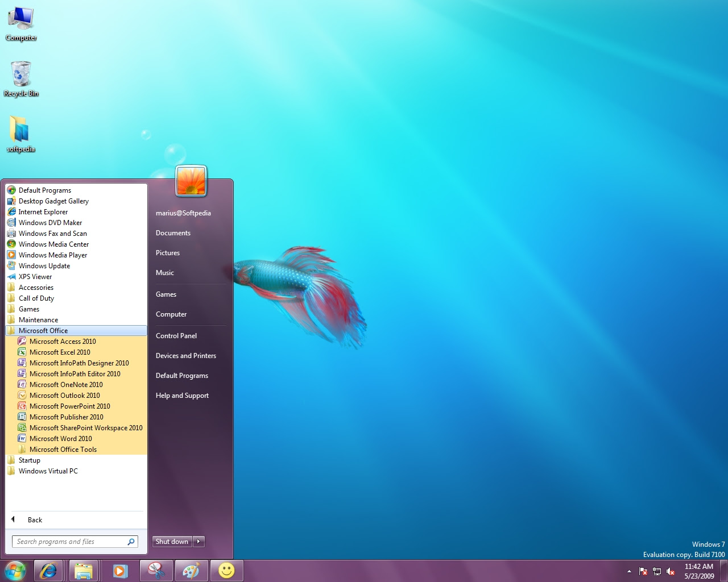The width and height of the screenshot is (728, 582).
Task: Open the Recycle Bin desktop icon
Action: click(21, 79)
